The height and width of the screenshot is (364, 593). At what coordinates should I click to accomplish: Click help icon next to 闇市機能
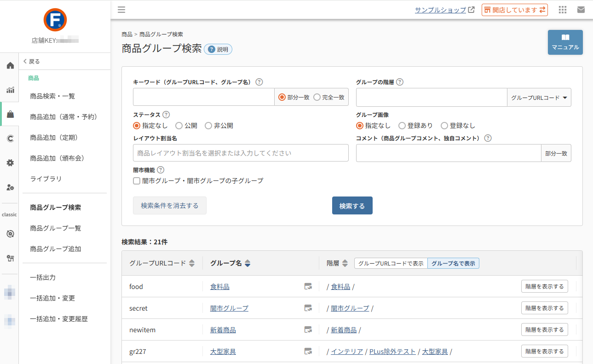[161, 170]
